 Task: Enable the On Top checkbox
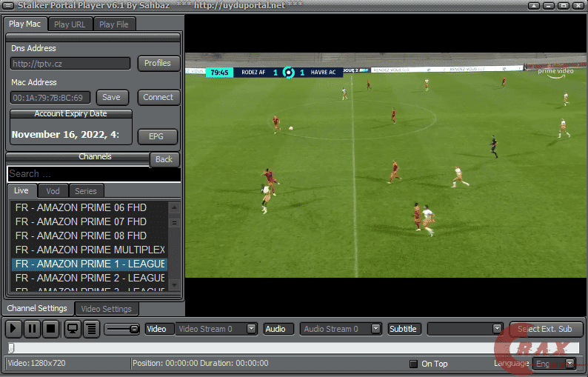point(413,364)
